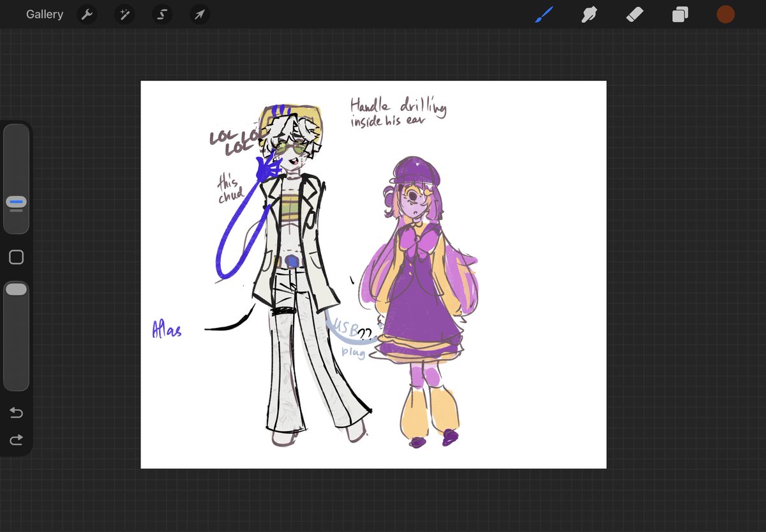Activate the Transform arrow tool
The image size is (766, 532).
pos(200,15)
